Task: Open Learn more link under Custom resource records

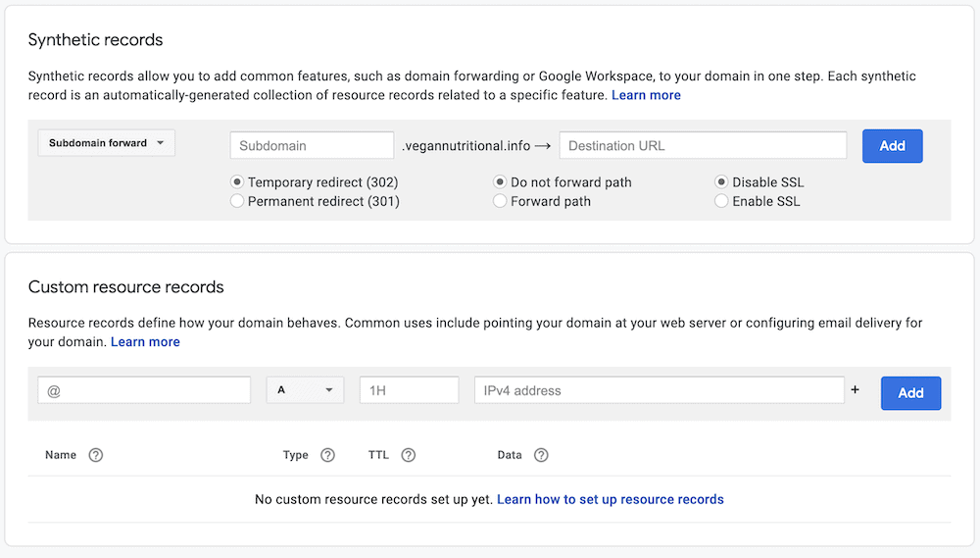Action: point(145,341)
